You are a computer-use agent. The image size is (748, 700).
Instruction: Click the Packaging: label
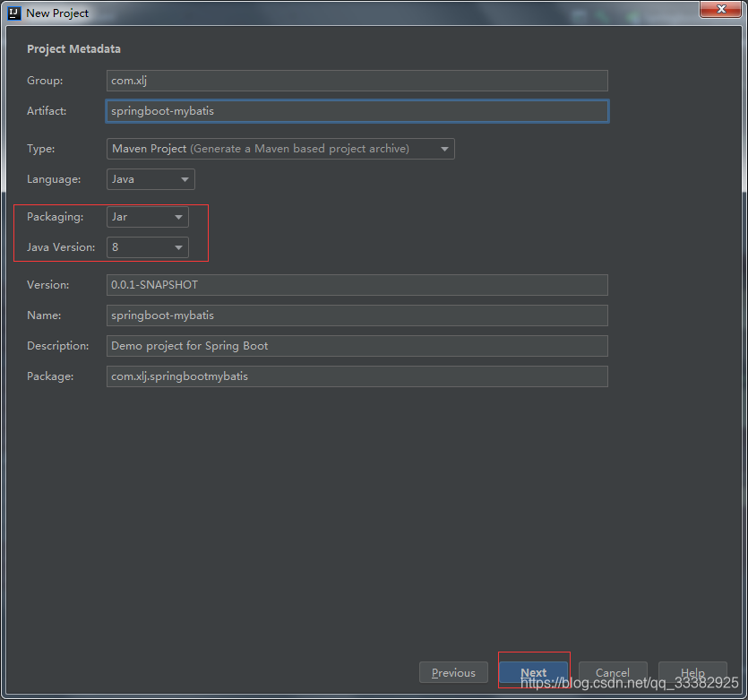pos(56,217)
